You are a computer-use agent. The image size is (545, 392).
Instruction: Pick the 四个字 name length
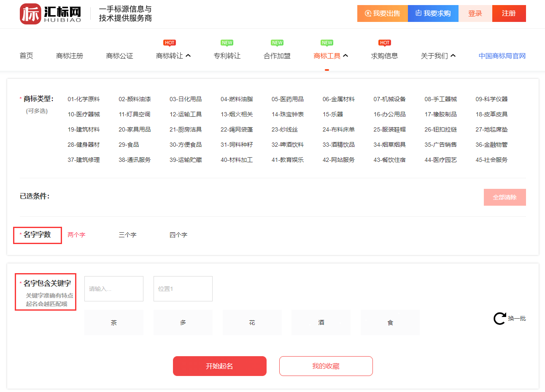[178, 235]
